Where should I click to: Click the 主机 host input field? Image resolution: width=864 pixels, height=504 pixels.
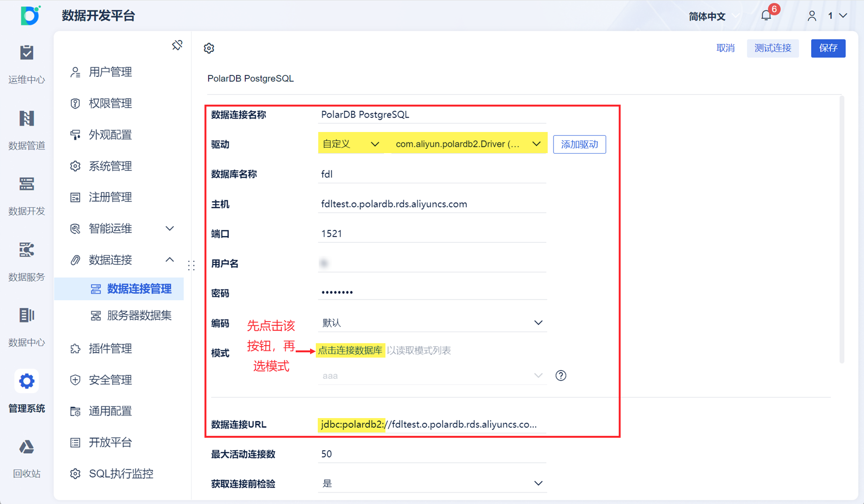click(432, 204)
